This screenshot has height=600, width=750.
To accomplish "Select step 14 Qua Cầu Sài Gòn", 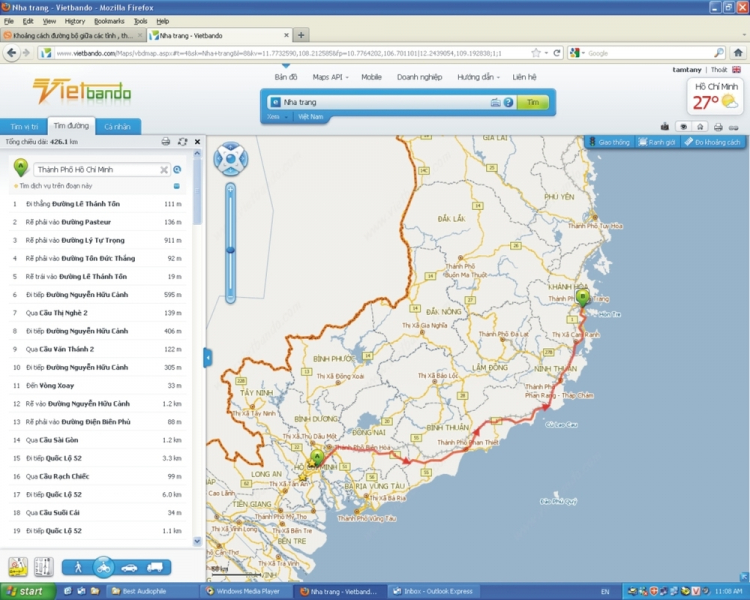I will [x=98, y=440].
